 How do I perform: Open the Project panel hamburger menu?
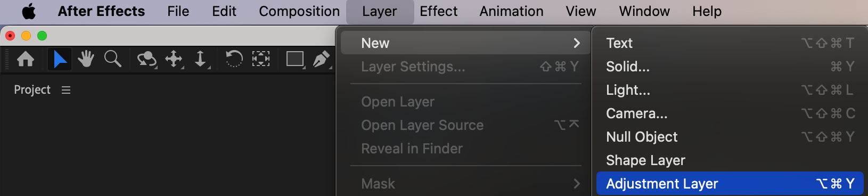coord(66,90)
